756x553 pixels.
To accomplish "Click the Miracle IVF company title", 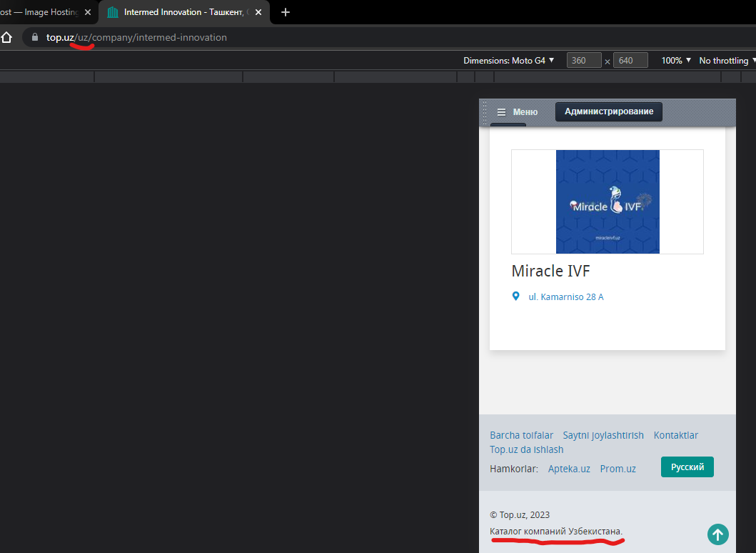I will [x=550, y=271].
